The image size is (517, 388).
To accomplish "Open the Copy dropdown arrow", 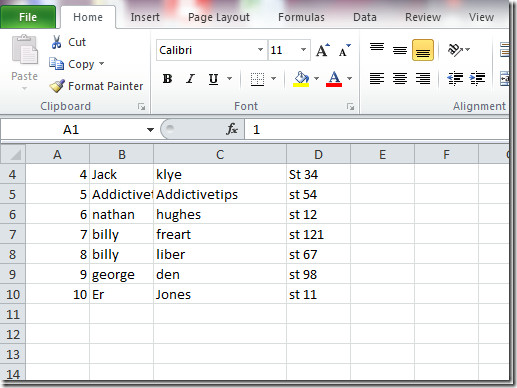I will coord(102,63).
